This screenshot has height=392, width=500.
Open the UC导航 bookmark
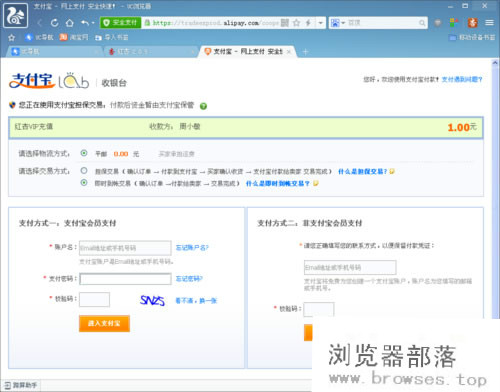[x=39, y=37]
